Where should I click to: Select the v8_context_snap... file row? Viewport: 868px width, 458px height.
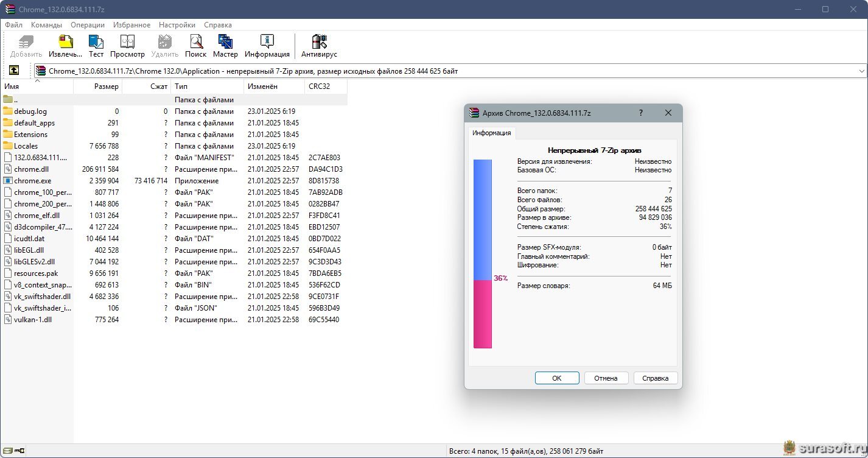pyautogui.click(x=174, y=284)
